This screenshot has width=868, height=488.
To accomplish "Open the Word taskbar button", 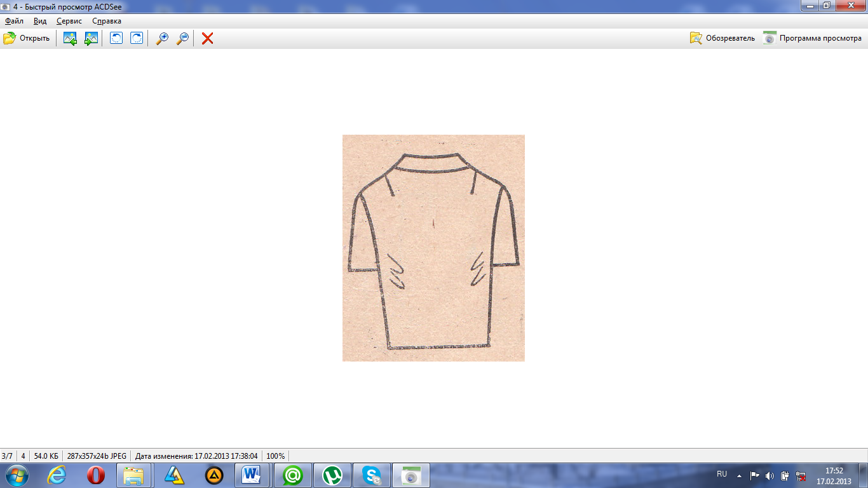I will point(252,475).
